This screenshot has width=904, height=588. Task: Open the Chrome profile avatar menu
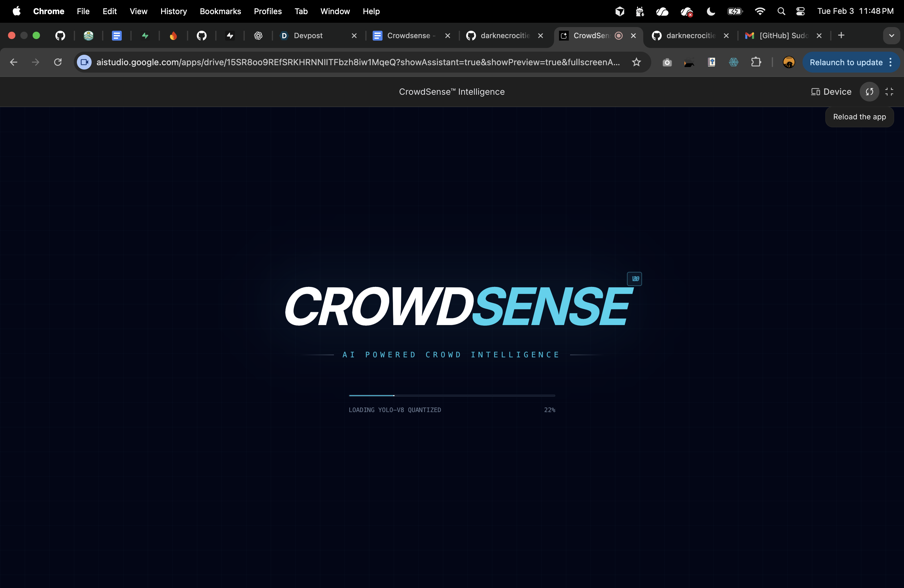tap(788, 62)
